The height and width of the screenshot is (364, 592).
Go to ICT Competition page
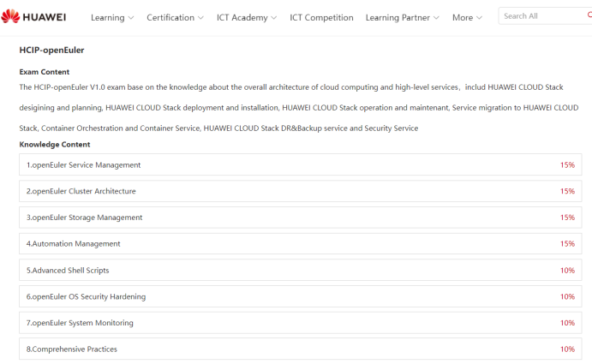(x=321, y=17)
